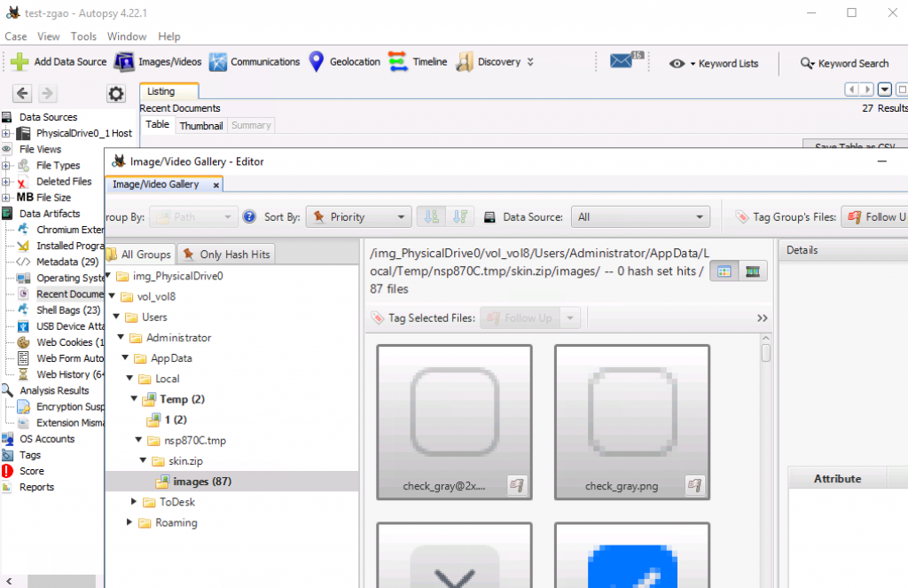This screenshot has width=908, height=588.
Task: Click the Group By help icon
Action: coord(250,217)
